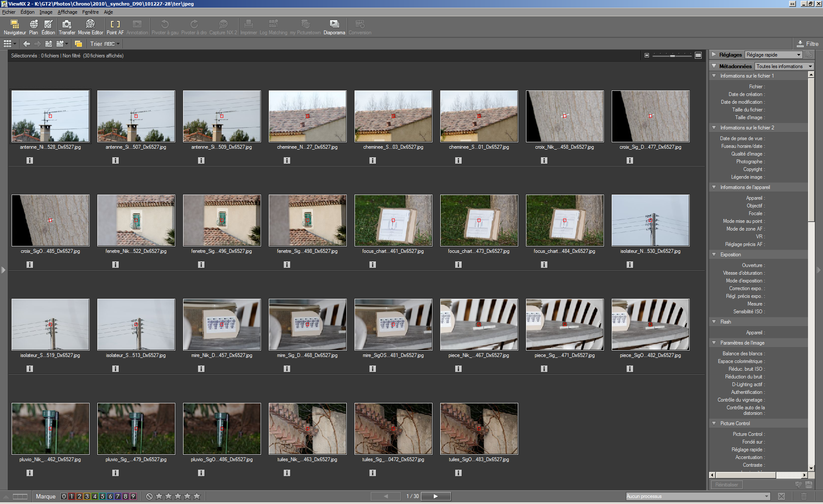Start the Diaporama slideshow
Image resolution: width=823 pixels, height=504 pixels.
point(334,27)
